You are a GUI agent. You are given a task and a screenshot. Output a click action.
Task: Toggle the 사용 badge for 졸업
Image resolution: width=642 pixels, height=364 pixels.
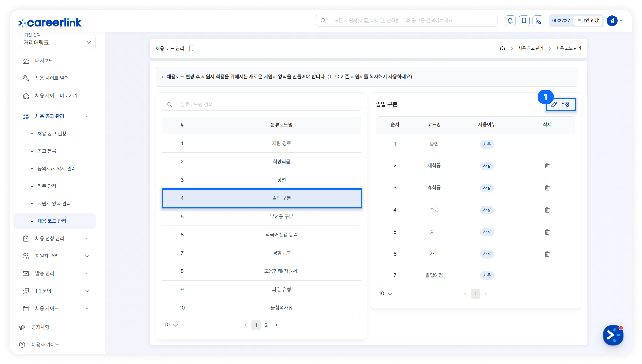click(x=487, y=144)
